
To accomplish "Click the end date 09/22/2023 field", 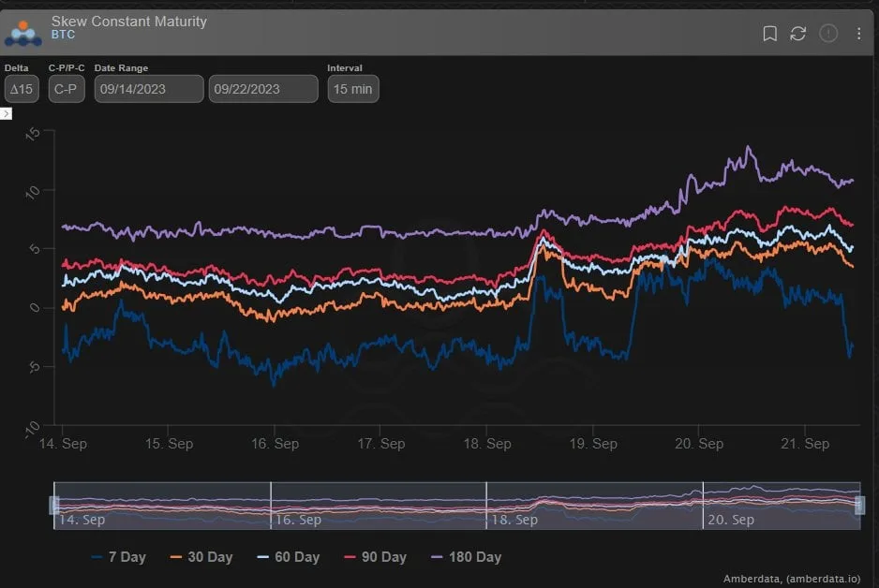I will [x=263, y=89].
